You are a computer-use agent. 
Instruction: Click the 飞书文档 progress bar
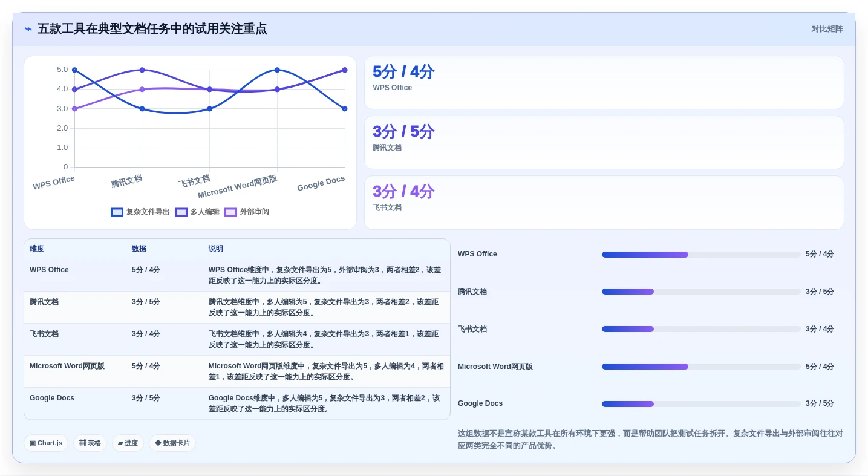tap(701, 329)
